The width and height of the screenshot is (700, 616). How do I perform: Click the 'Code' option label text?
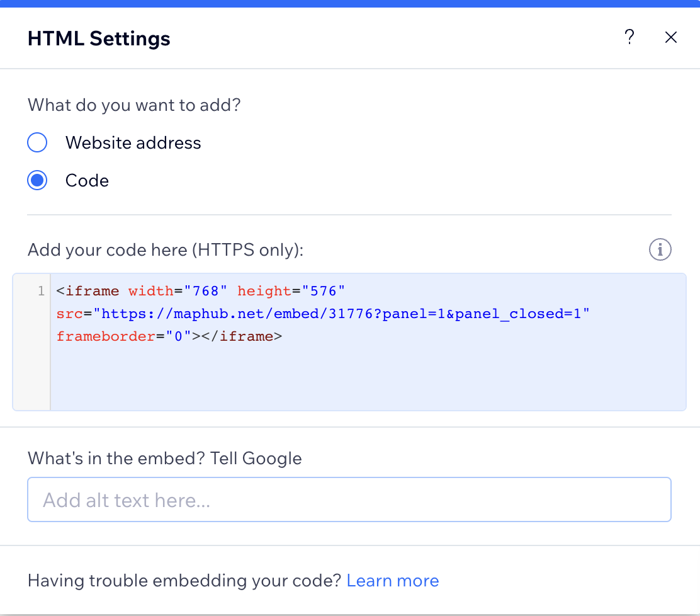[87, 181]
